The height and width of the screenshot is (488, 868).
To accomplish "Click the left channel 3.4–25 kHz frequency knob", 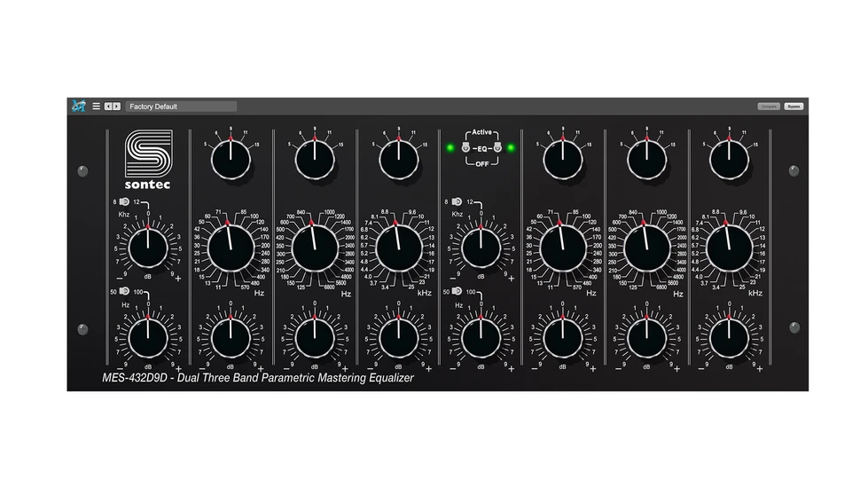I will click(x=399, y=248).
